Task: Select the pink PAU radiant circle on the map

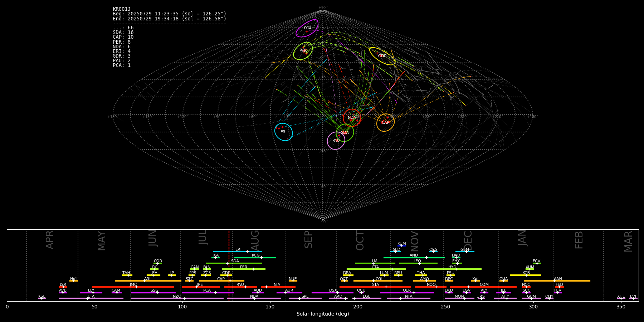Action: (x=336, y=141)
